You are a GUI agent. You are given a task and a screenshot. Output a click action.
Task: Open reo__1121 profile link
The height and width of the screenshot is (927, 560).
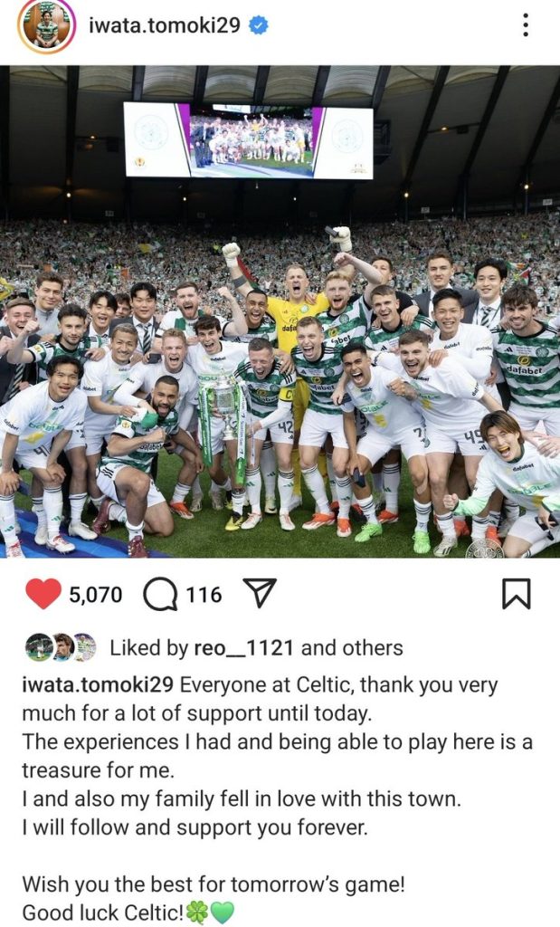coord(243,648)
